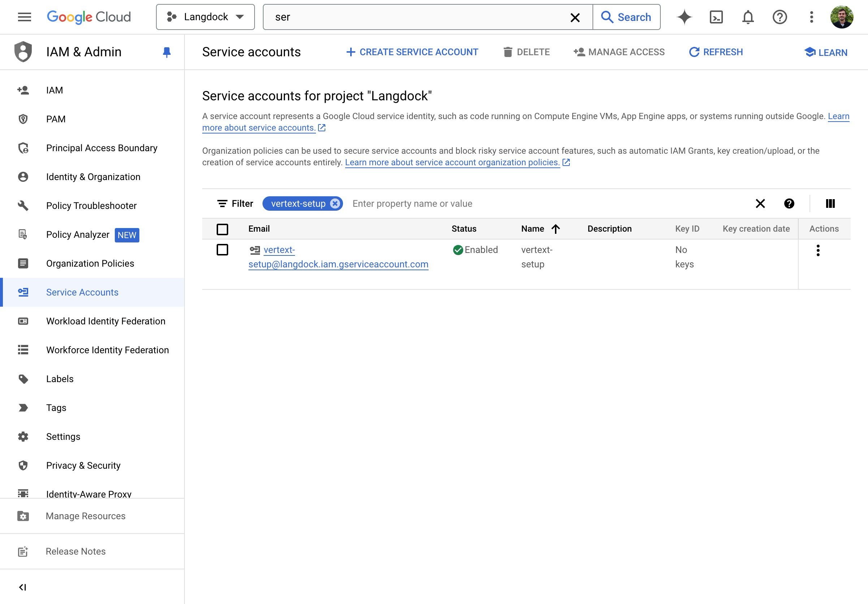Image resolution: width=868 pixels, height=604 pixels.
Task: Sort by the Email column header
Action: click(x=259, y=229)
